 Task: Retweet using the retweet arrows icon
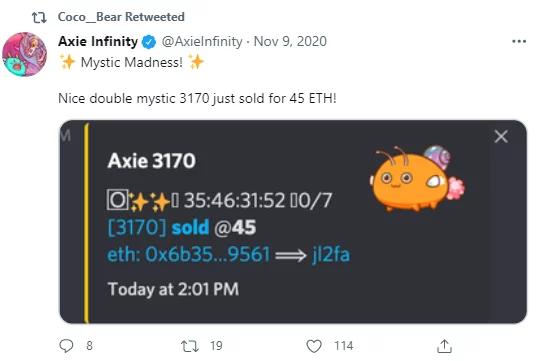coord(190,346)
